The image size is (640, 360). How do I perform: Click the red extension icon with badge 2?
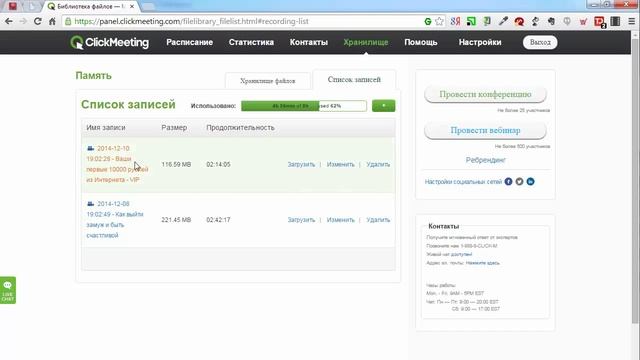(600, 22)
